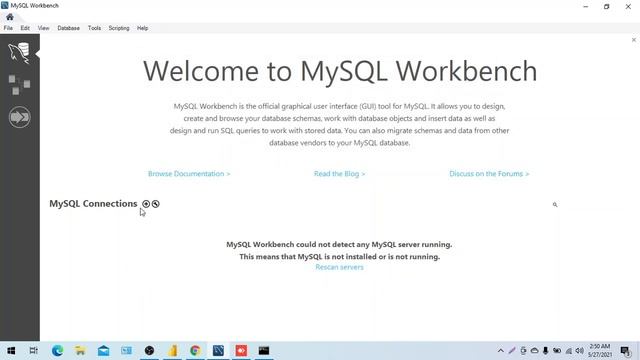This screenshot has width=640, height=360.
Task: Open the View menu
Action: [x=43, y=28]
